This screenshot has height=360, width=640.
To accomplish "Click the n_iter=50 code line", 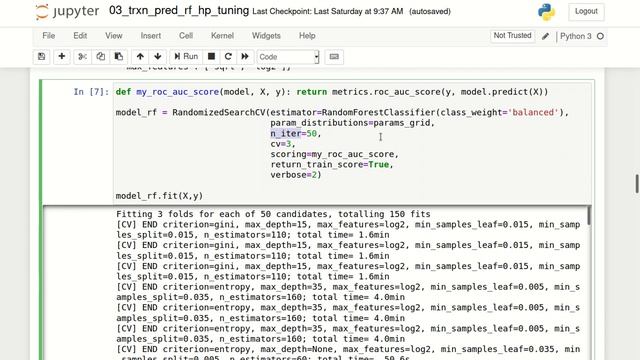I will pos(296,133).
